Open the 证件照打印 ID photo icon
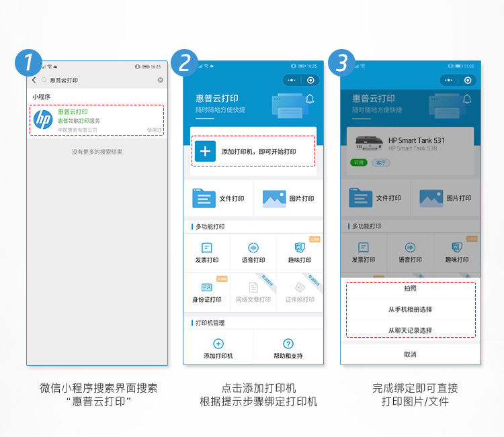Viewport: 504px width, 437px height. (x=300, y=287)
